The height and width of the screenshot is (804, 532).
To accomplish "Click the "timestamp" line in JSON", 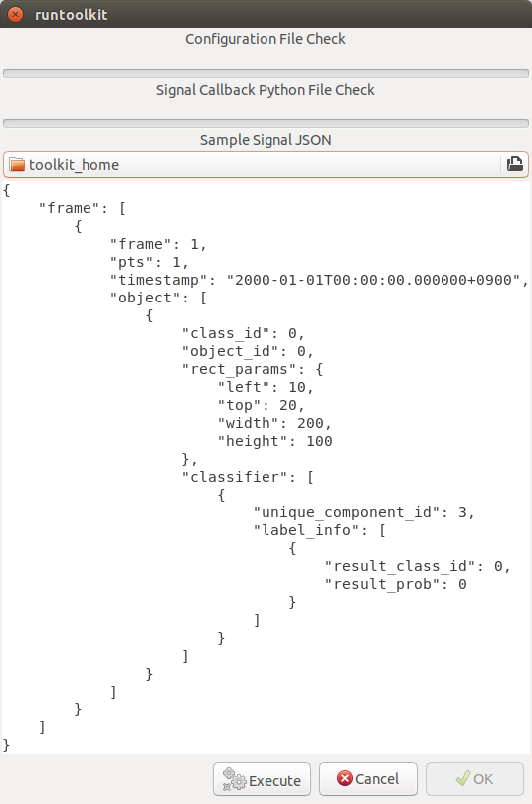I will tap(319, 280).
